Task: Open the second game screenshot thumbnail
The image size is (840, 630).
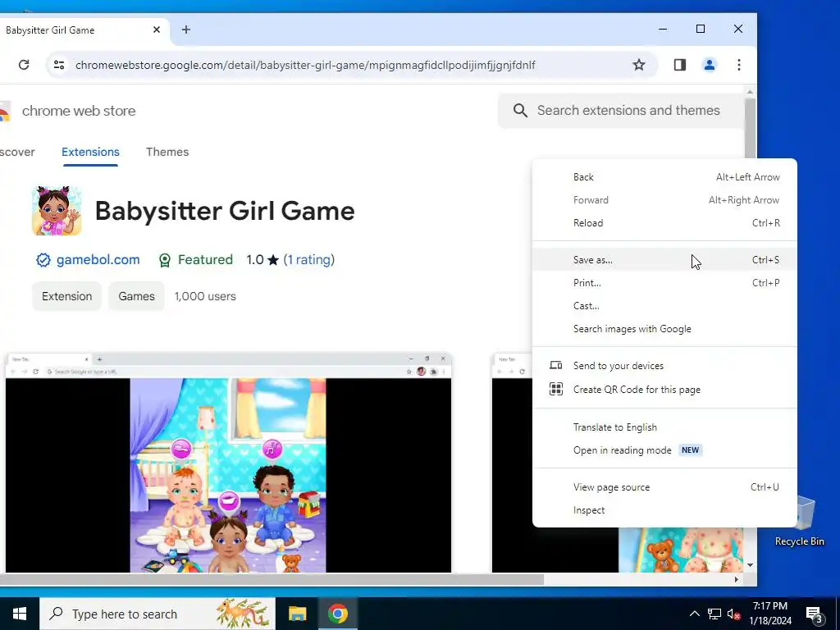Action: point(618,463)
